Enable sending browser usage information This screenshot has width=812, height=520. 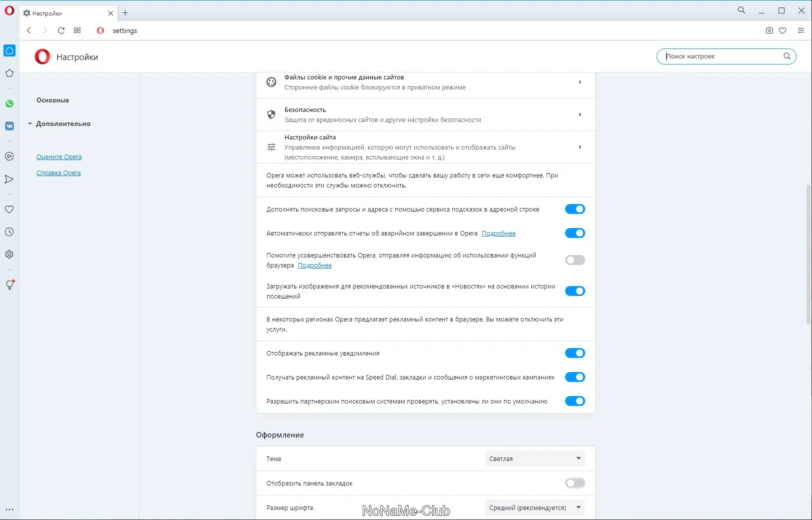(575, 260)
